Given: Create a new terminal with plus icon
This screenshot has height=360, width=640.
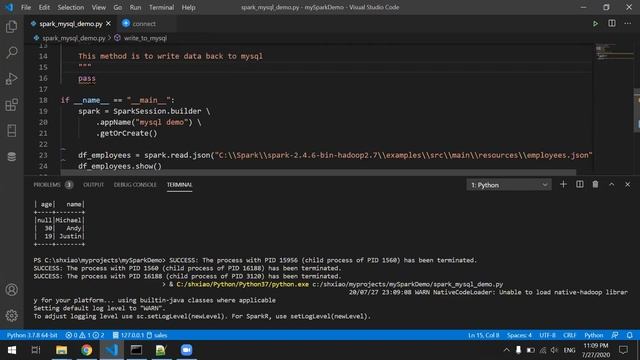Looking at the screenshot, I should [x=563, y=184].
